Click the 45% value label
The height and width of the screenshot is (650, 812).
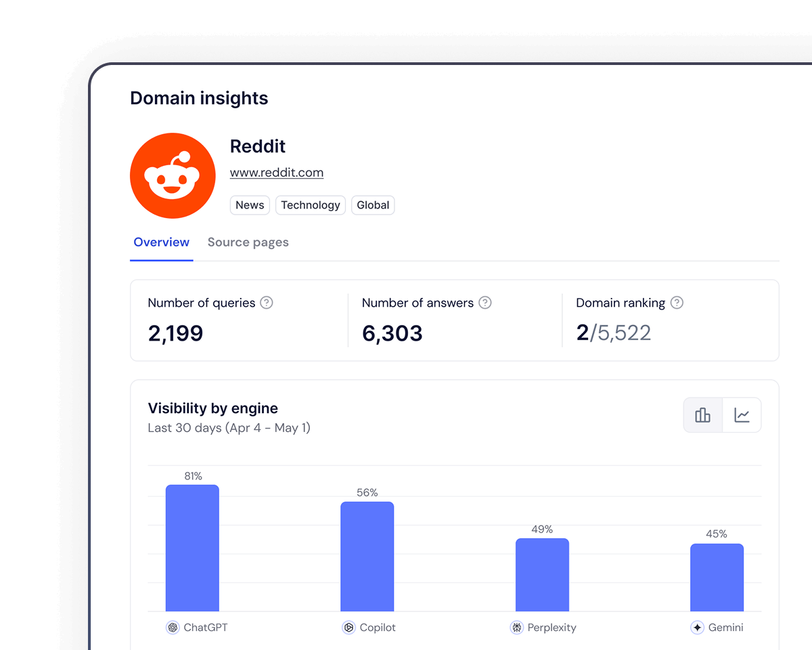[x=717, y=534]
